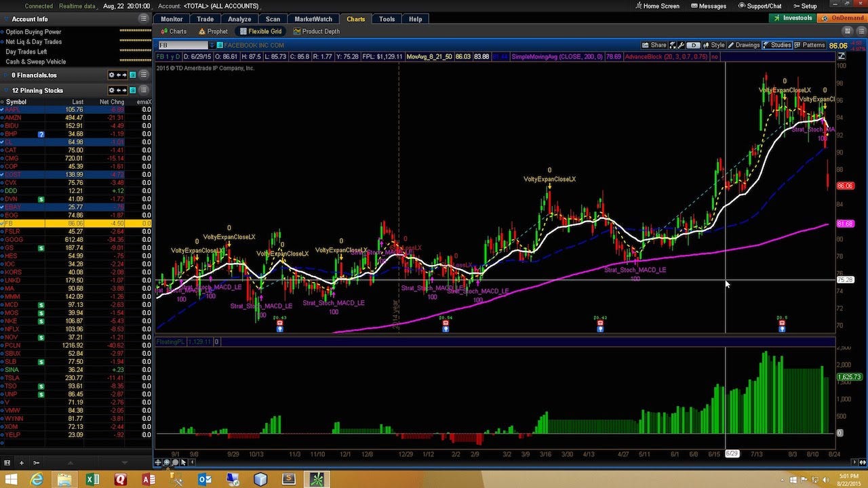
Task: Open list menu for 0 Financials.tos panel
Action: (x=143, y=75)
